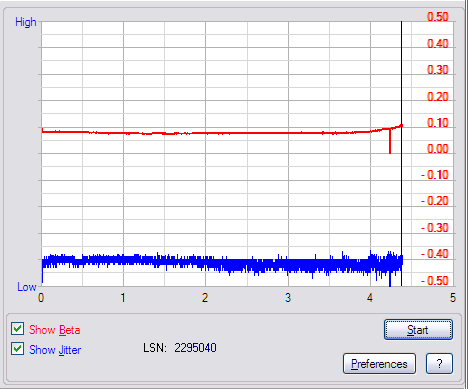
Task: Click the LSN label text
Action: (x=155, y=348)
